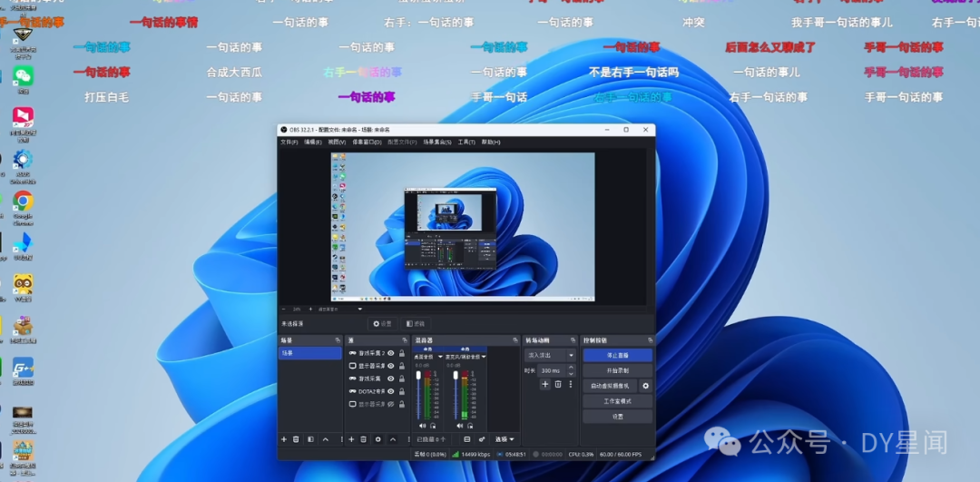Viewport: 980px width, 482px height.
Task: Hide the 游戏采集 2 source eye icon
Action: coord(390,353)
